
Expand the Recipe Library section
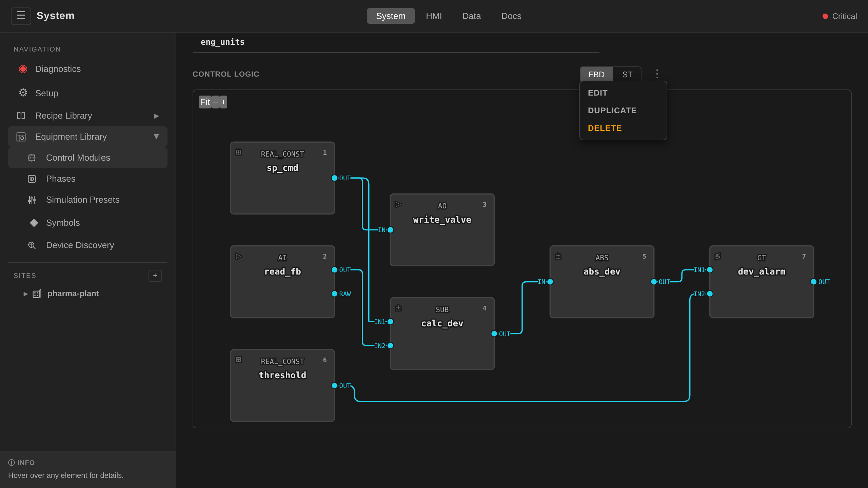pos(156,116)
